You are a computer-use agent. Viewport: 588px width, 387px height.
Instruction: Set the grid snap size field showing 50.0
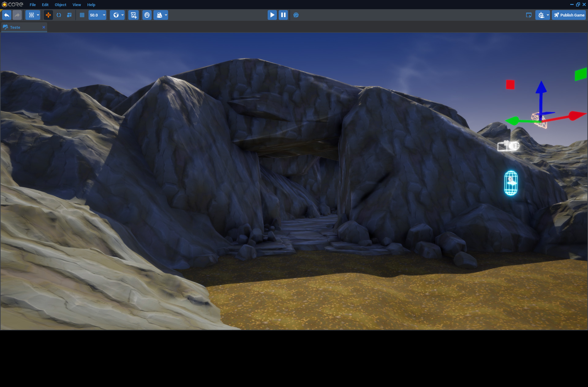(x=95, y=15)
